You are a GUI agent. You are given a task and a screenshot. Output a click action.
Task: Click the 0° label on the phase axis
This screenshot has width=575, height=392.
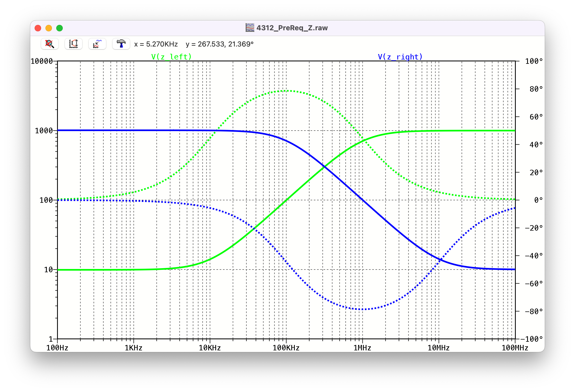[x=538, y=200]
